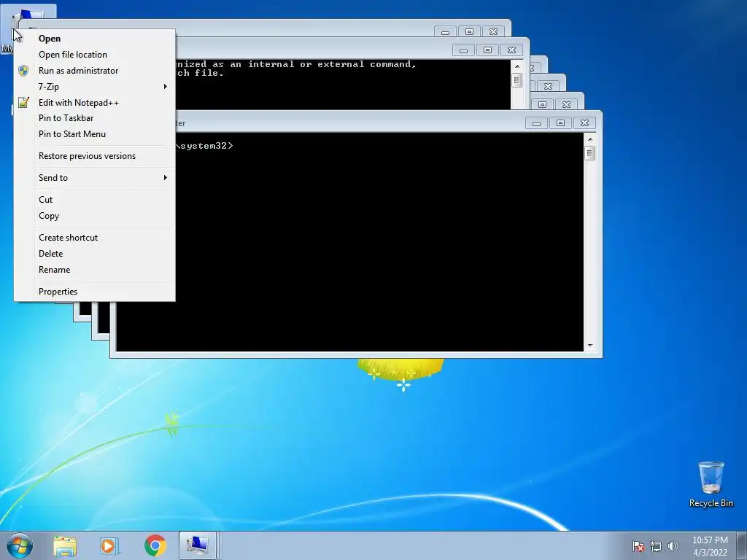Open Google Chrome from the taskbar
Screen dimensions: 747x560
[155, 545]
